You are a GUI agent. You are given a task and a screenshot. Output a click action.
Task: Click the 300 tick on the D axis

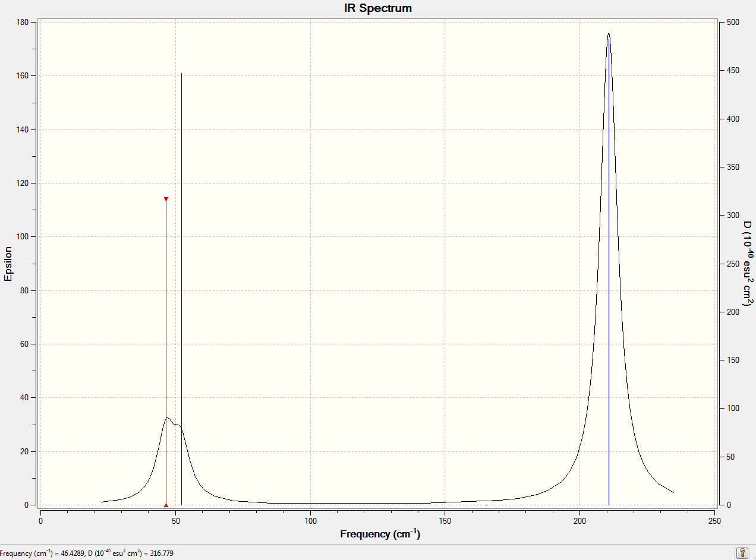(733, 215)
